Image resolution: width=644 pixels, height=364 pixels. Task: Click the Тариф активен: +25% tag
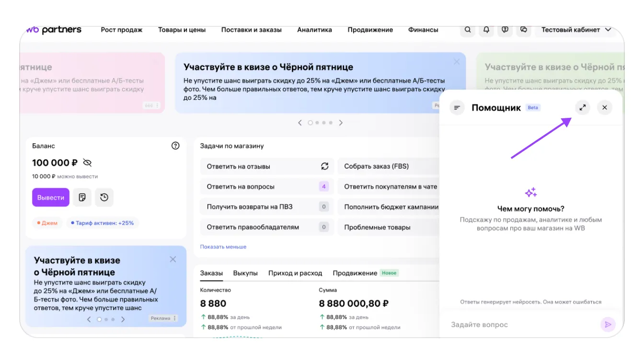(x=103, y=223)
